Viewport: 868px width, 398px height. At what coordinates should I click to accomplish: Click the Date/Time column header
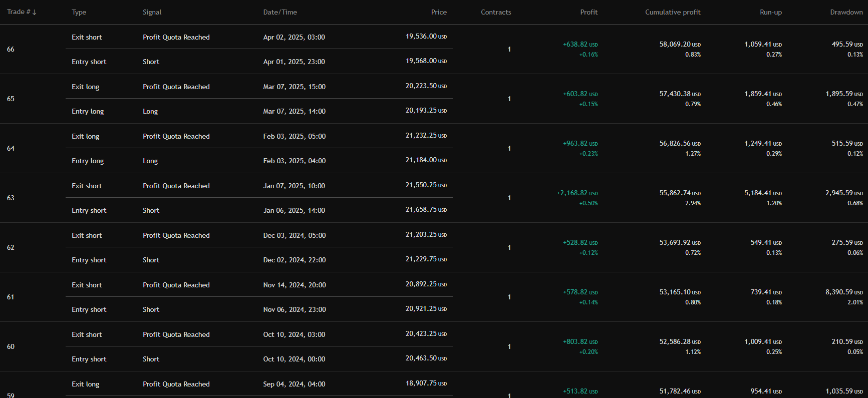click(x=280, y=12)
